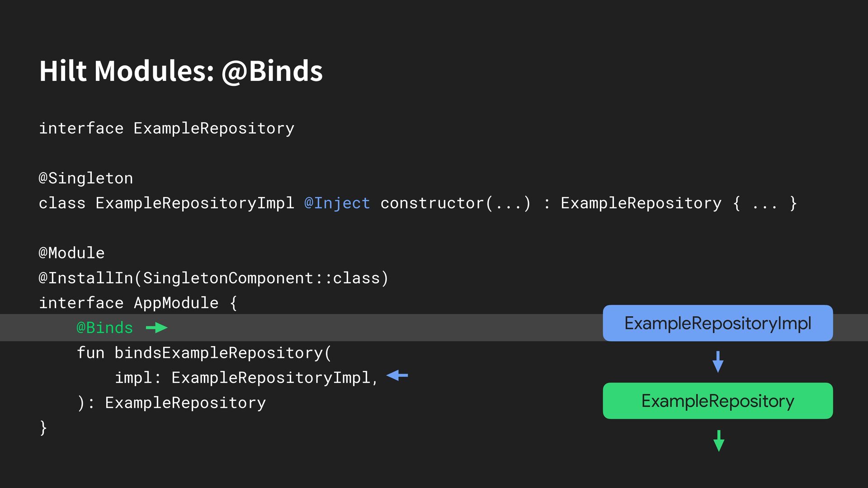Click the green down arrow below ExampleRepository box
Image resolution: width=868 pixels, height=488 pixels.
point(718,441)
